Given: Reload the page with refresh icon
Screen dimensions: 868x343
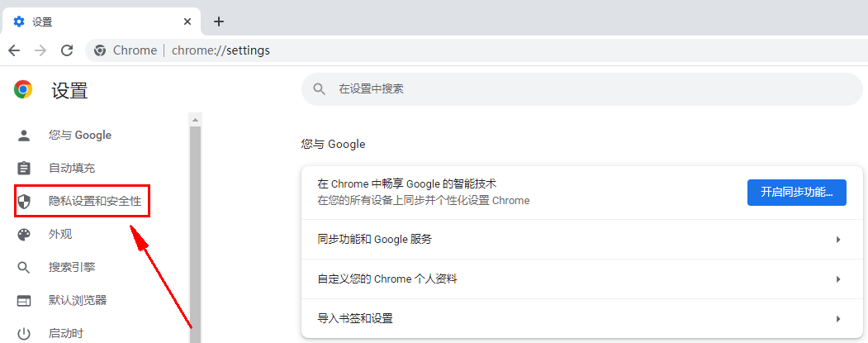Looking at the screenshot, I should pos(67,50).
